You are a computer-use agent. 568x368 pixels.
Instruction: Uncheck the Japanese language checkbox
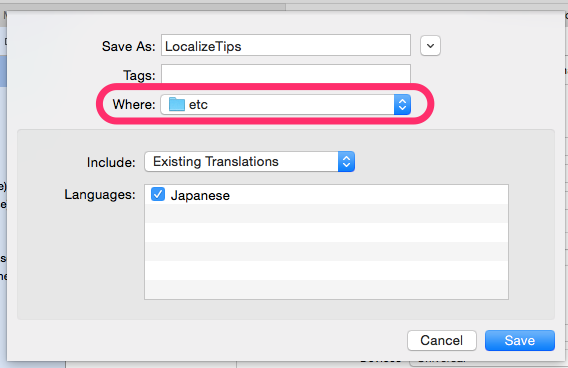point(158,195)
